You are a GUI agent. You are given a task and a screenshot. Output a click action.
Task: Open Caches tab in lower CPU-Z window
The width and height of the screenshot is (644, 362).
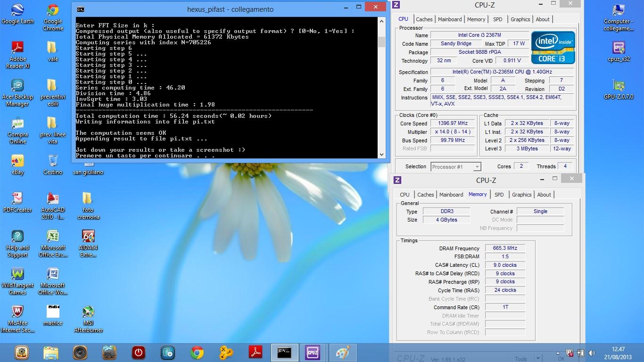pyautogui.click(x=425, y=195)
